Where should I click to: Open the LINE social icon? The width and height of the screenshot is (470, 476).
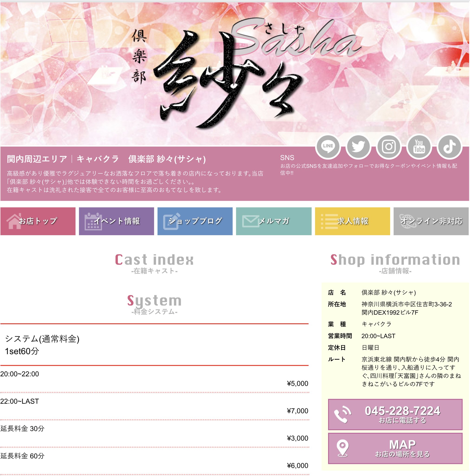pyautogui.click(x=328, y=147)
